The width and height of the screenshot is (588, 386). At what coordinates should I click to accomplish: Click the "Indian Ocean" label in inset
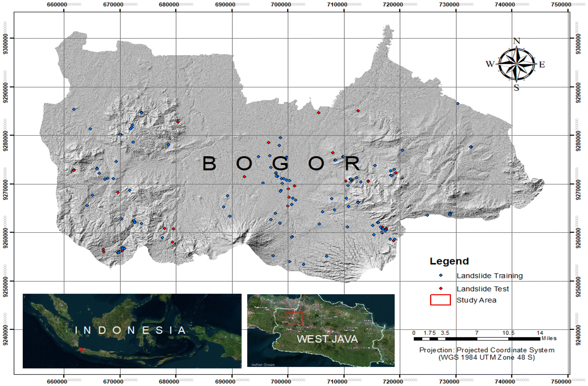[x=263, y=365]
